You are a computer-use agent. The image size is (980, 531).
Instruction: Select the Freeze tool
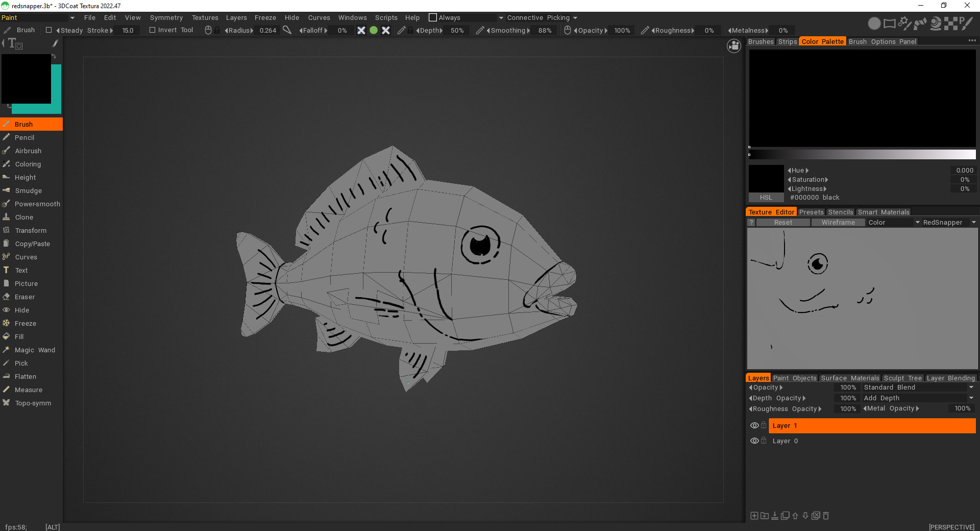pyautogui.click(x=31, y=323)
